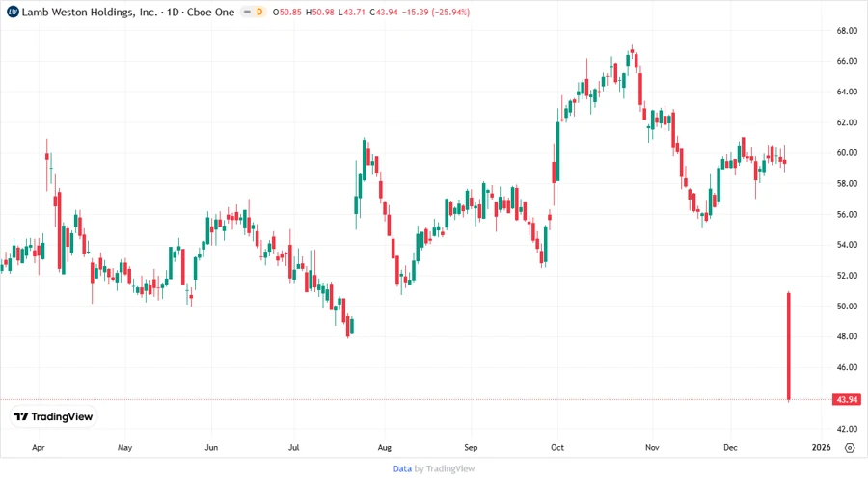Click the red 43.94 current price label
Screen dimensions: 868x480
click(x=847, y=399)
